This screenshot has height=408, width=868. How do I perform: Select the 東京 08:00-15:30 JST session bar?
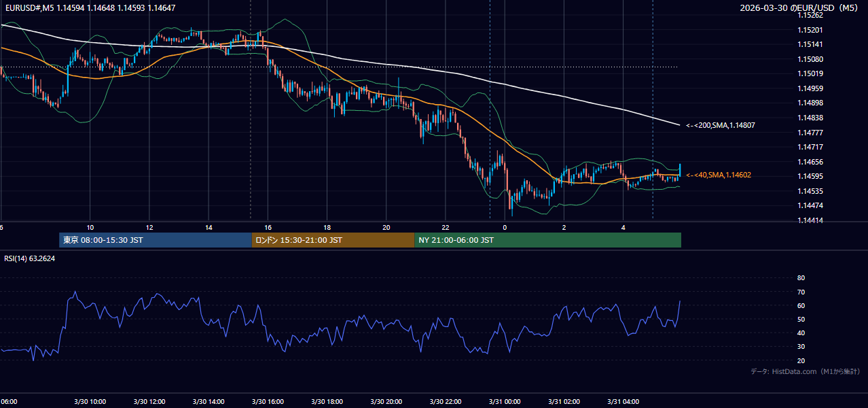(156, 240)
